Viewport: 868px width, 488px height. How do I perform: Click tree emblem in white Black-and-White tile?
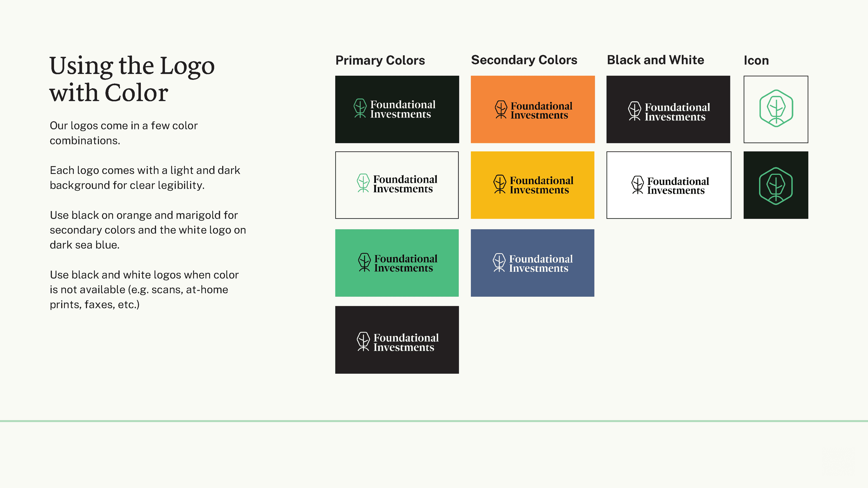tap(637, 185)
